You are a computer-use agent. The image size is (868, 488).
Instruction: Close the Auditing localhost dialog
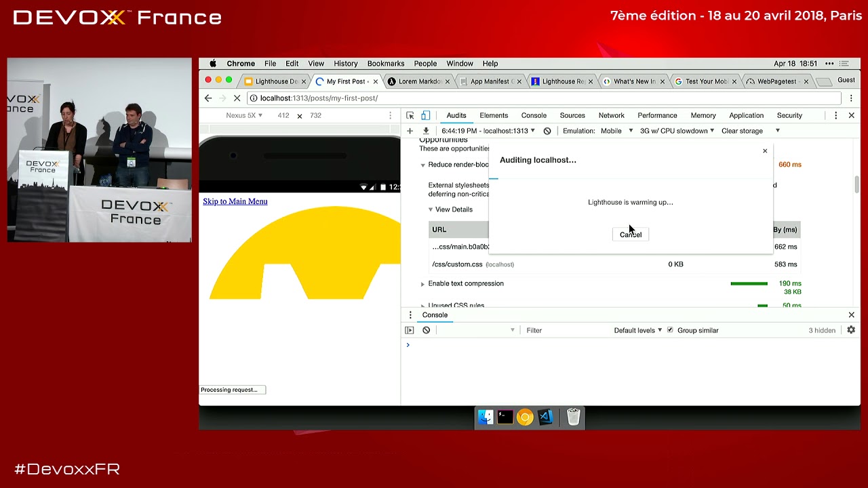pyautogui.click(x=765, y=151)
